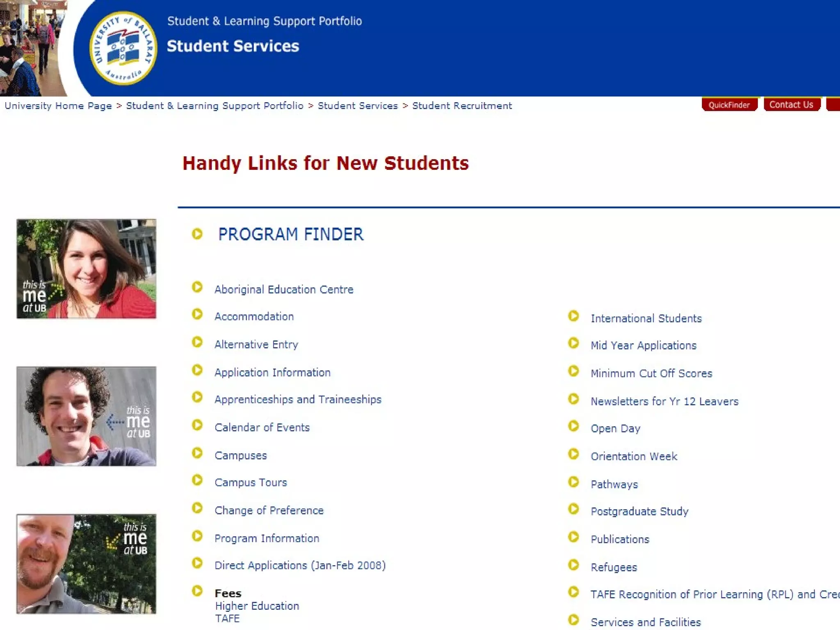Viewport: 840px width, 630px height.
Task: Click the bearded man 'me at UB' photo
Action: [86, 564]
